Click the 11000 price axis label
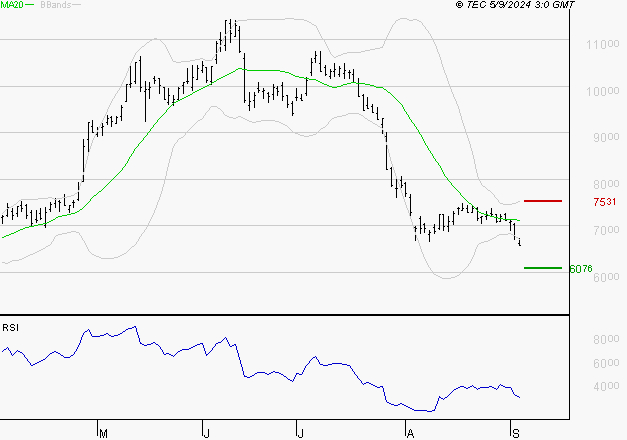 coord(603,44)
